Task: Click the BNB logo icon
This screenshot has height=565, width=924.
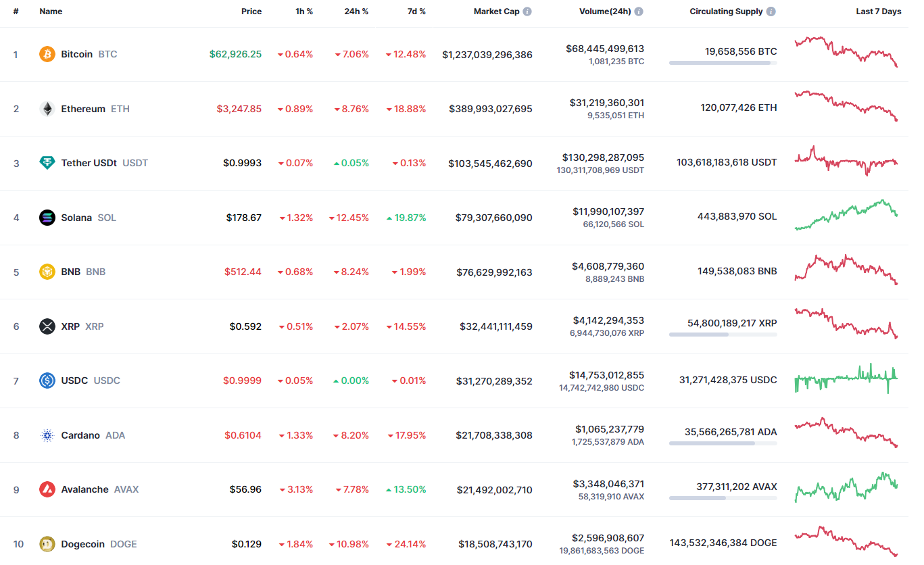Action: point(47,272)
